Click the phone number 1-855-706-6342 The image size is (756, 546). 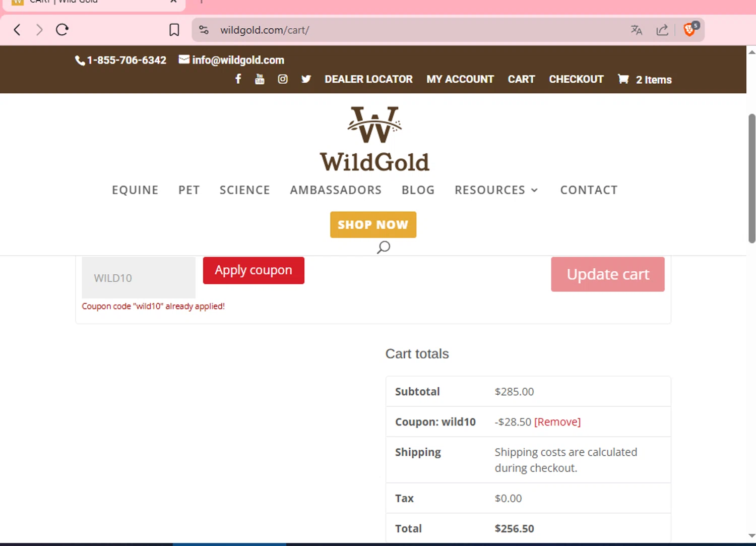[x=127, y=60]
